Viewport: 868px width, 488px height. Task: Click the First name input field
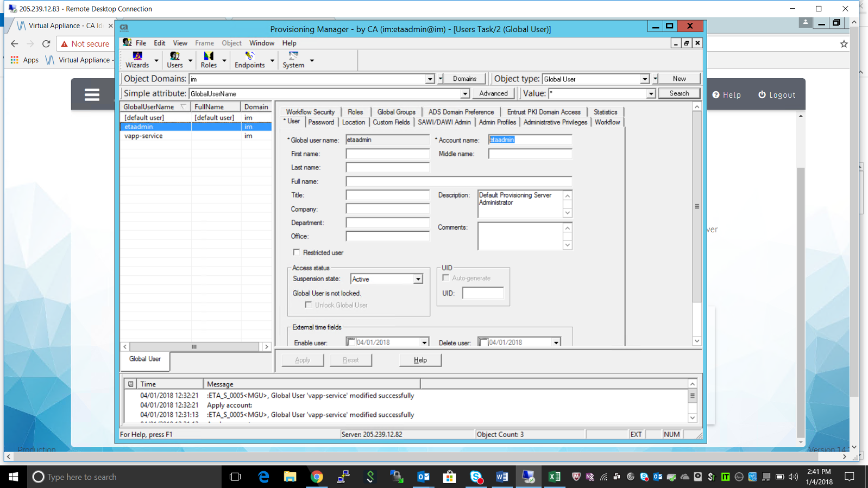[387, 154]
